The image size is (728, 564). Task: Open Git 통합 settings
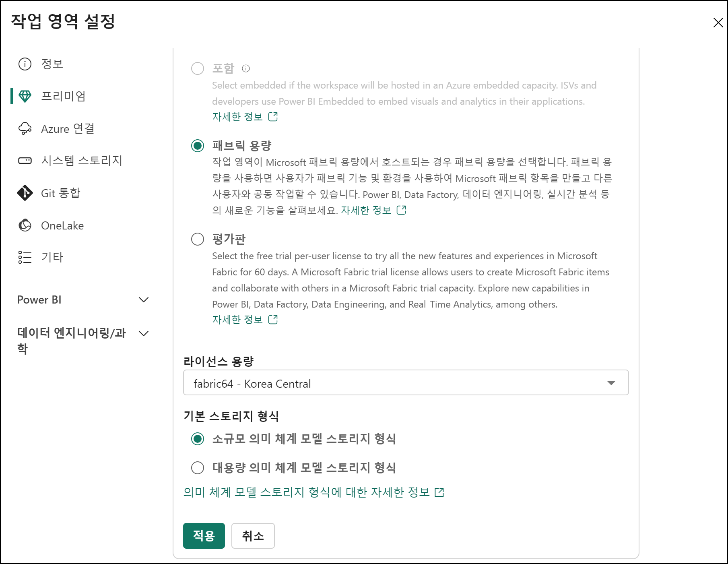click(x=60, y=193)
